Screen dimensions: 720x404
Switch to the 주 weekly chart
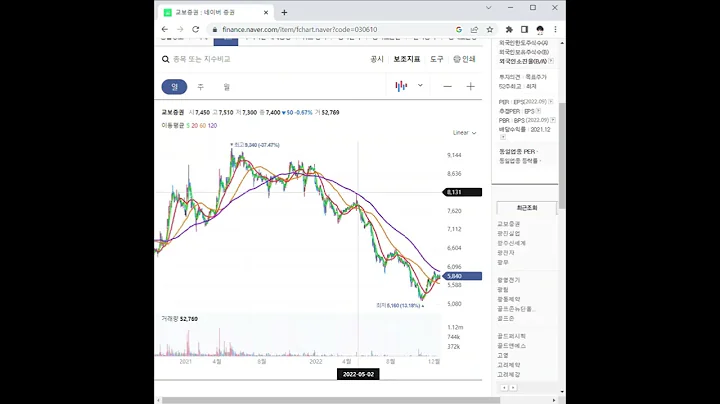(200, 87)
